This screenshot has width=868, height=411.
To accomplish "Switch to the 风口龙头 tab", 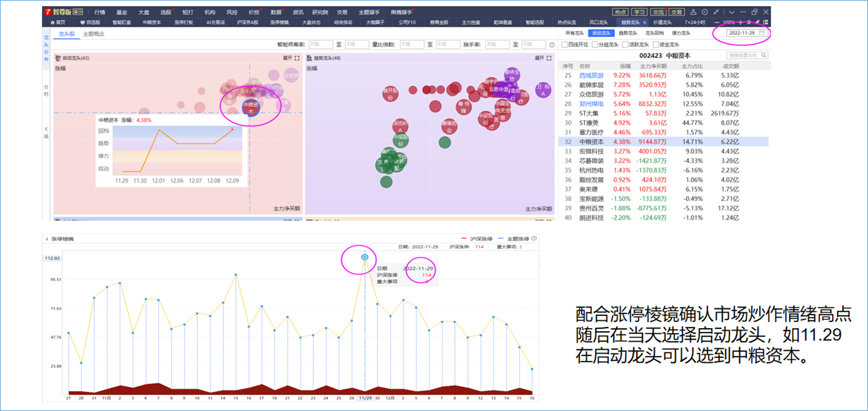I will coord(599,23).
